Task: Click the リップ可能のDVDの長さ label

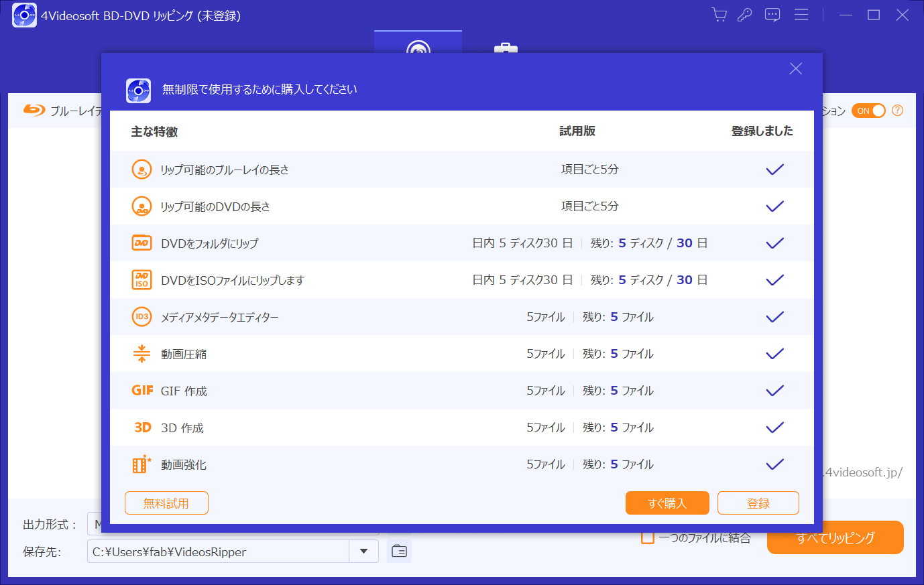Action: 215,206
